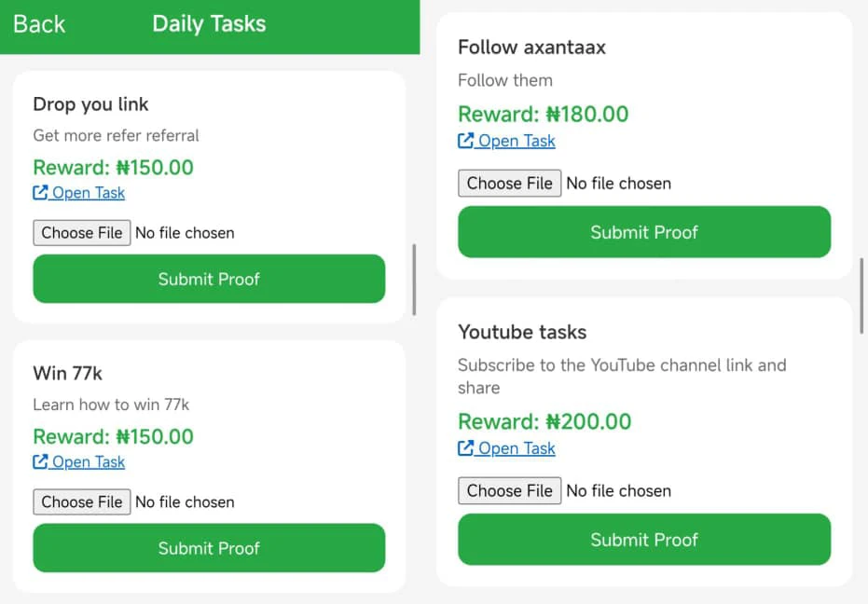Click the Daily Tasks header title
The height and width of the screenshot is (604, 868).
(209, 24)
